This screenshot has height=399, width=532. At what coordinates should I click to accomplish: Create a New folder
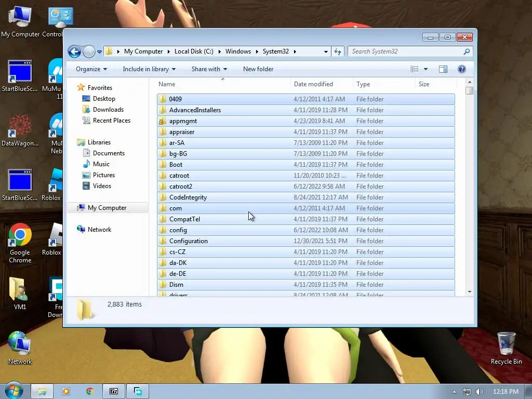click(258, 69)
